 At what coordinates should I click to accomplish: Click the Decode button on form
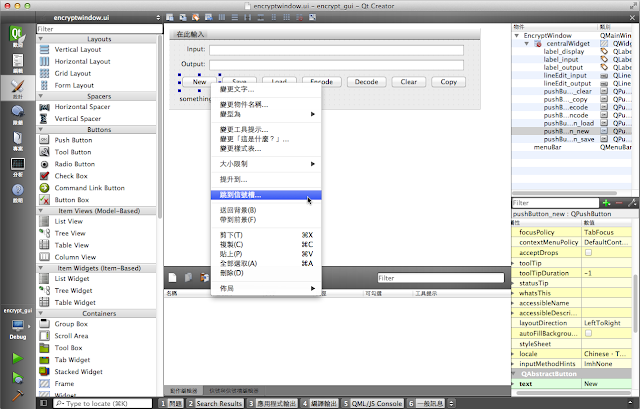pos(366,82)
